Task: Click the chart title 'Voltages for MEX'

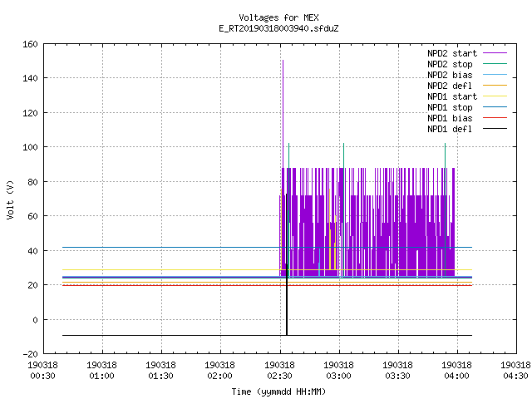Action: click(278, 17)
